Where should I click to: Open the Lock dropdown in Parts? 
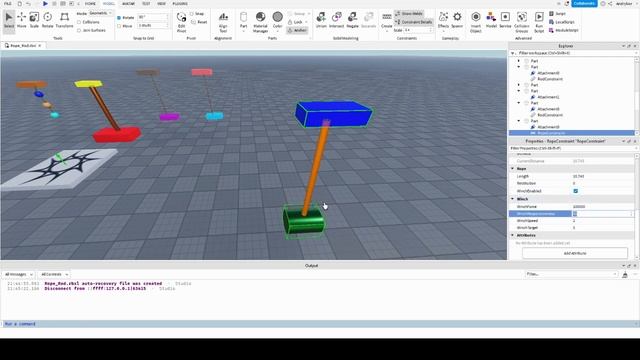(298, 22)
